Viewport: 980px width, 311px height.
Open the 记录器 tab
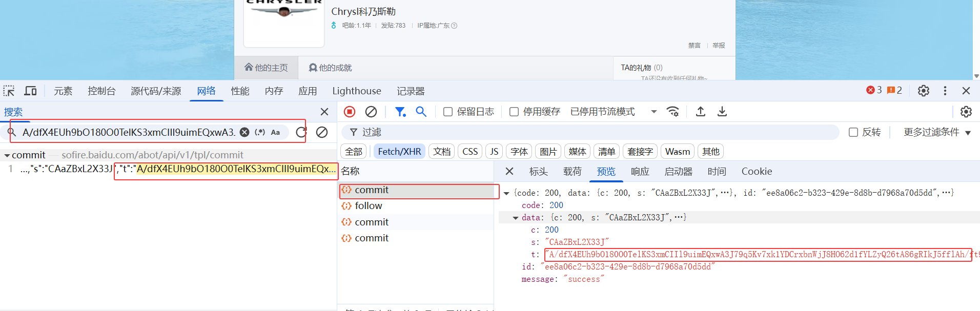[x=411, y=91]
